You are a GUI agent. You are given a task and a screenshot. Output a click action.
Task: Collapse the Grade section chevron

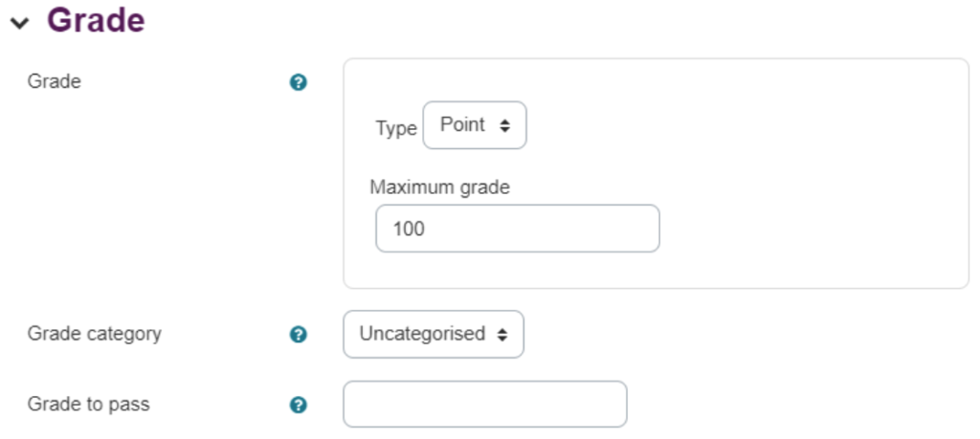pos(20,23)
